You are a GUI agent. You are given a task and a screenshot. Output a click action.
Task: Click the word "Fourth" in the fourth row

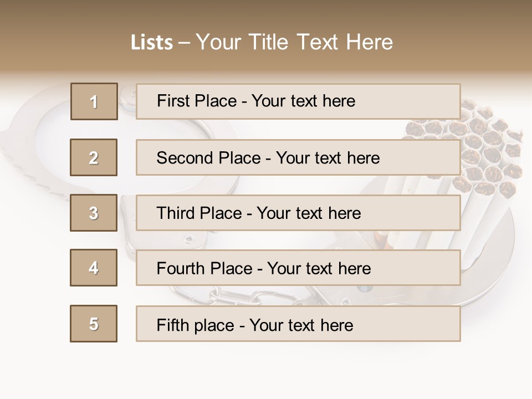pos(181,269)
